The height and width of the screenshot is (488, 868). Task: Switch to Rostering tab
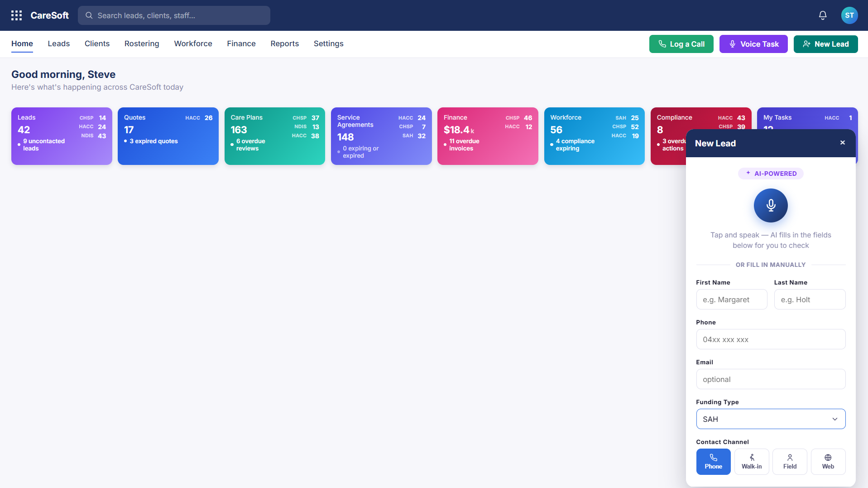(142, 44)
